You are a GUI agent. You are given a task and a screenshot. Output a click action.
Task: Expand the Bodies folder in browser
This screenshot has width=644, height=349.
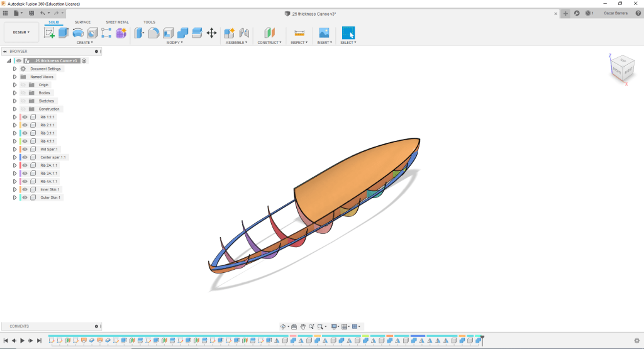[14, 92]
